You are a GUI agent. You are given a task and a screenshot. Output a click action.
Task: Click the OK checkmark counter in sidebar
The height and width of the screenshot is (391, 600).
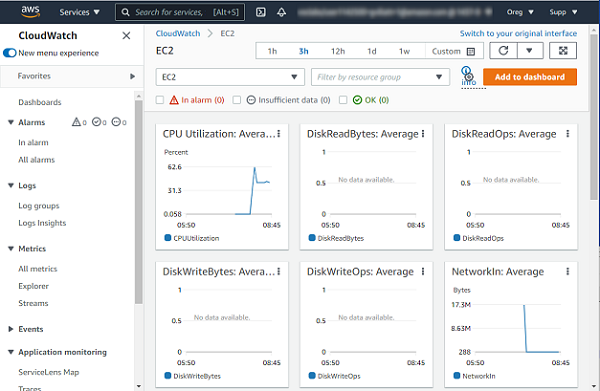click(99, 122)
